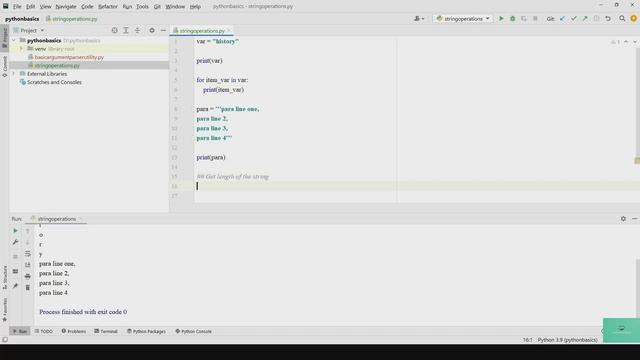Viewport: 640px width, 360px height.
Task: Print console output using printer icon
Action: tap(28, 276)
